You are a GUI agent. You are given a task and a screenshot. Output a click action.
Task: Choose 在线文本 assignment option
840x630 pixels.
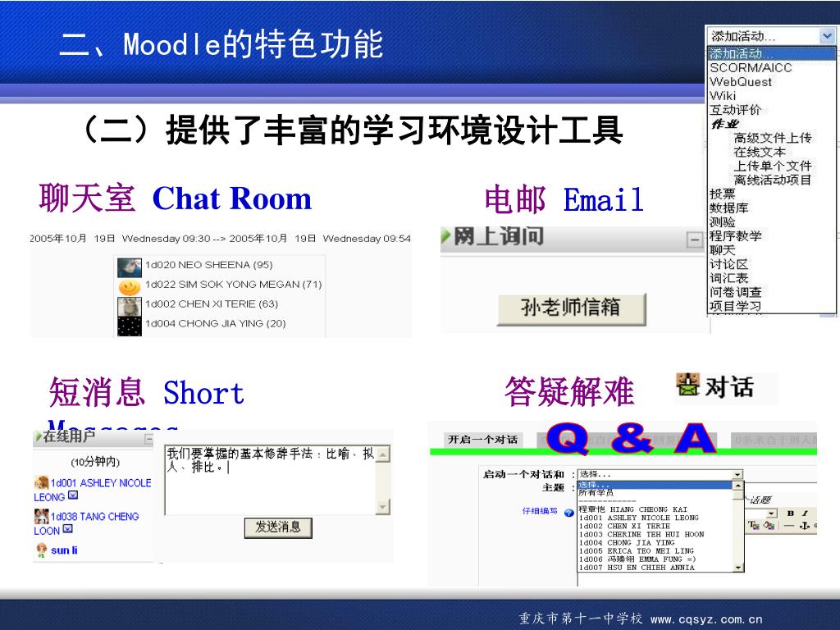pyautogui.click(x=760, y=152)
